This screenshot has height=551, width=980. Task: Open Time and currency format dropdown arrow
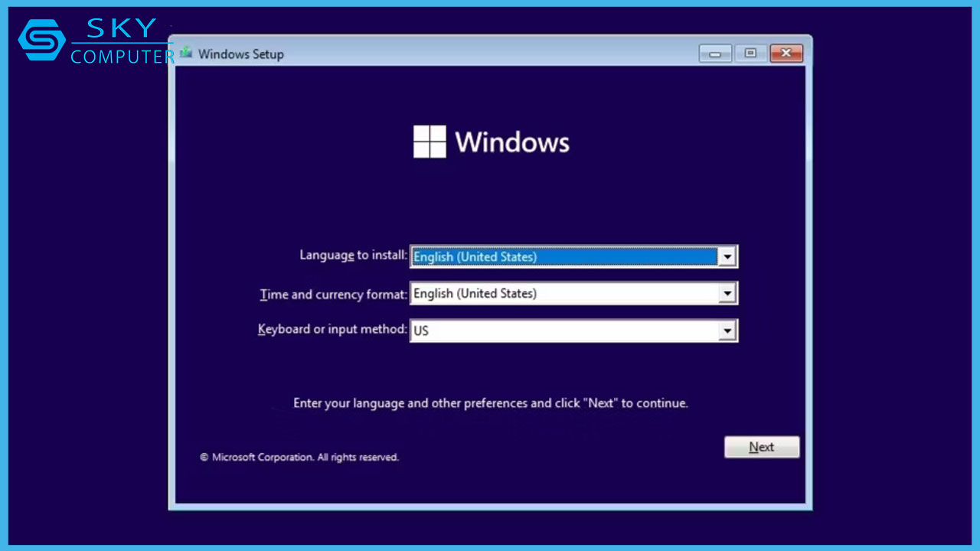pos(727,294)
